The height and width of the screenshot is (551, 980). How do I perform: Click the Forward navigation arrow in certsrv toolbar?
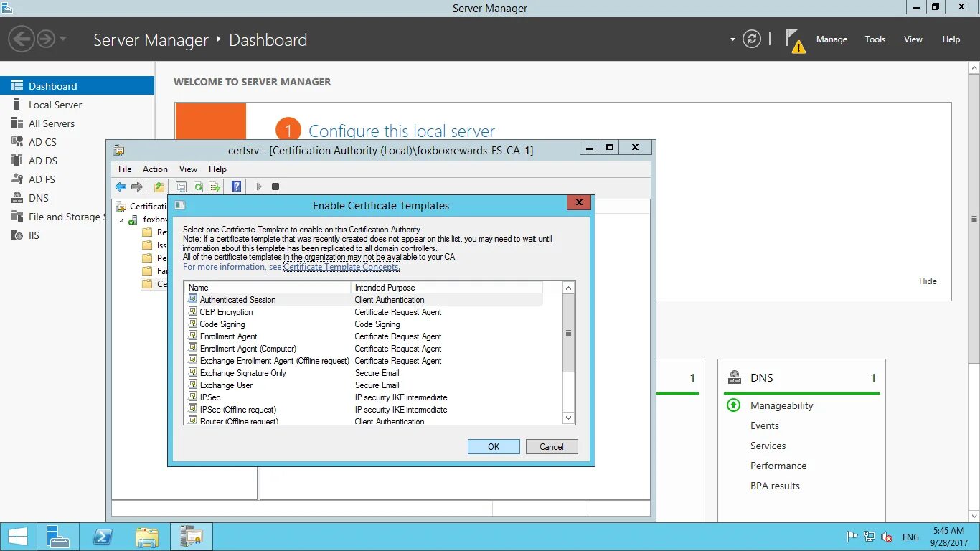pos(136,187)
